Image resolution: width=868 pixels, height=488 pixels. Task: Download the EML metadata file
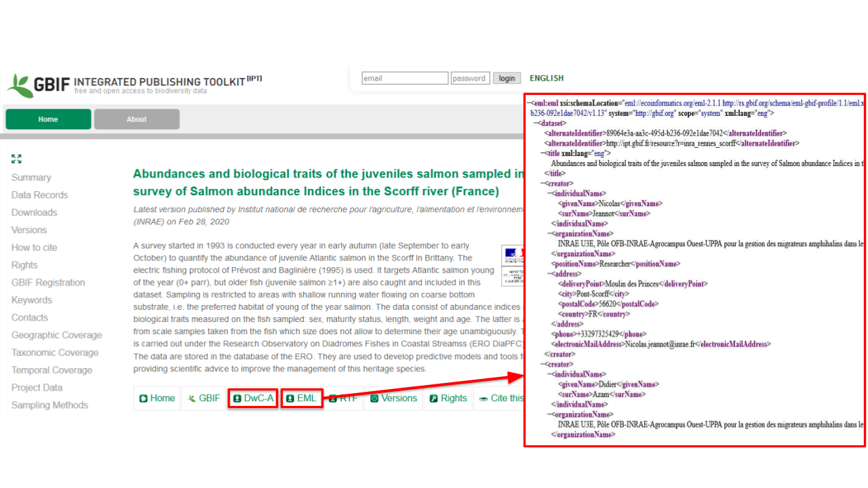301,399
